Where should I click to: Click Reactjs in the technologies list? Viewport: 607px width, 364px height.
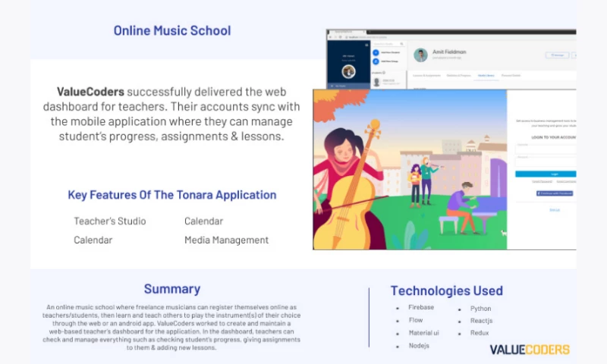(481, 321)
